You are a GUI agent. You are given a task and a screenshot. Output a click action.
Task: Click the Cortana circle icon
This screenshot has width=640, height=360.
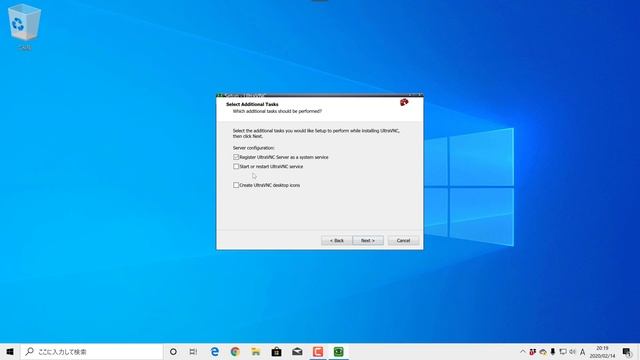(x=173, y=351)
